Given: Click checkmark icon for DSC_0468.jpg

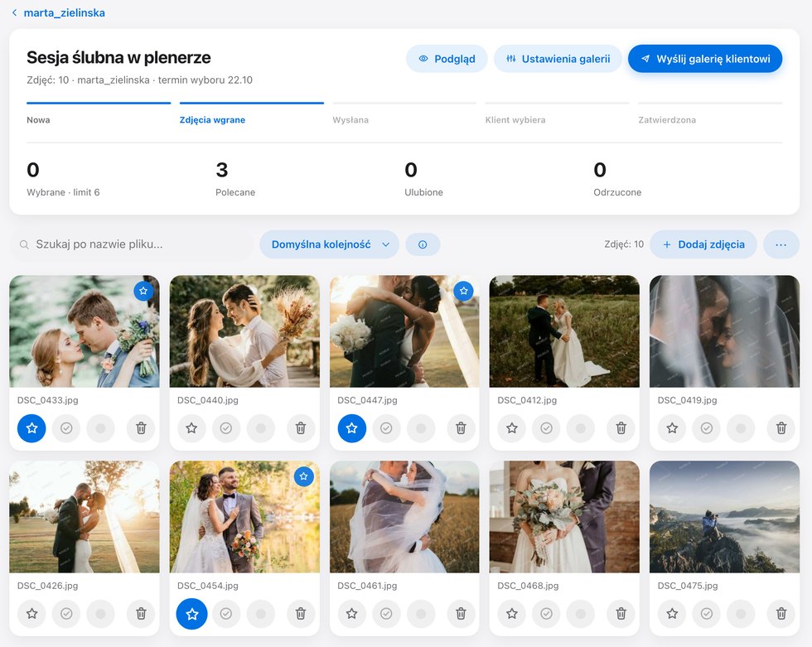Looking at the screenshot, I should 546,613.
